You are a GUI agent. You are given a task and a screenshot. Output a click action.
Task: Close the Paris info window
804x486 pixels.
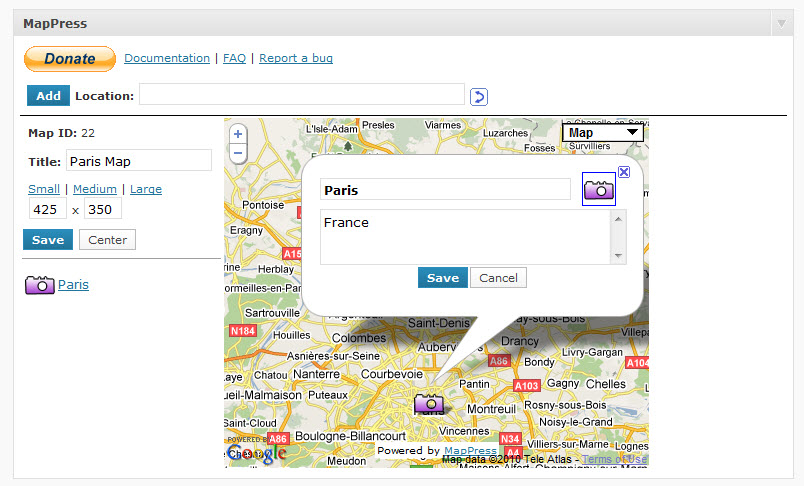624,172
